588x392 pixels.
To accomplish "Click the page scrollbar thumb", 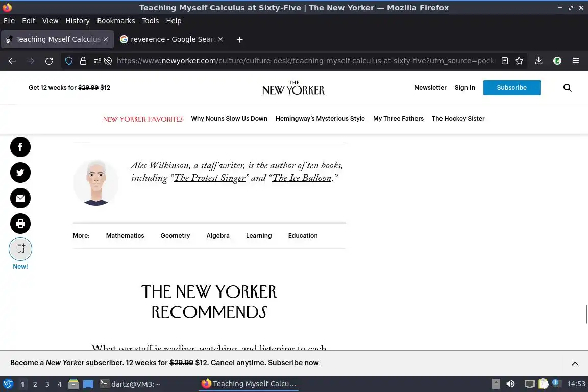I will (x=586, y=314).
